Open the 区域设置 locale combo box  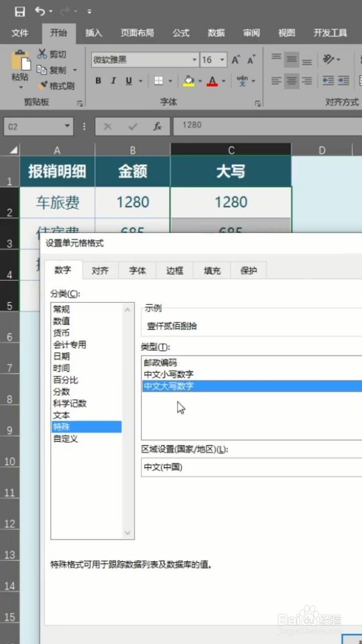(x=251, y=467)
